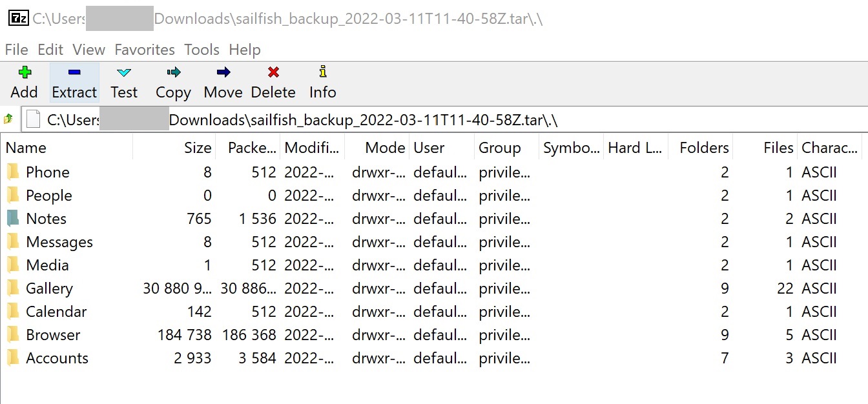Sort by the Size column header

(x=198, y=148)
